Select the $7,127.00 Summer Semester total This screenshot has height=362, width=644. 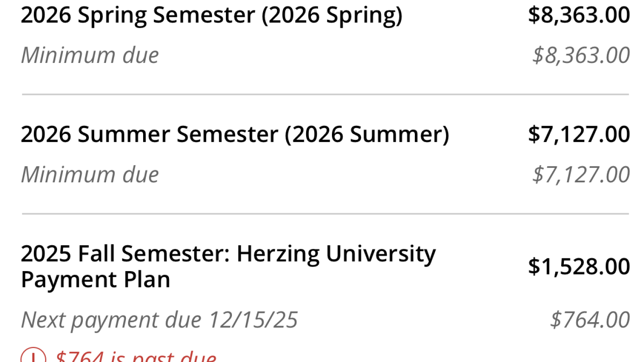(x=579, y=135)
